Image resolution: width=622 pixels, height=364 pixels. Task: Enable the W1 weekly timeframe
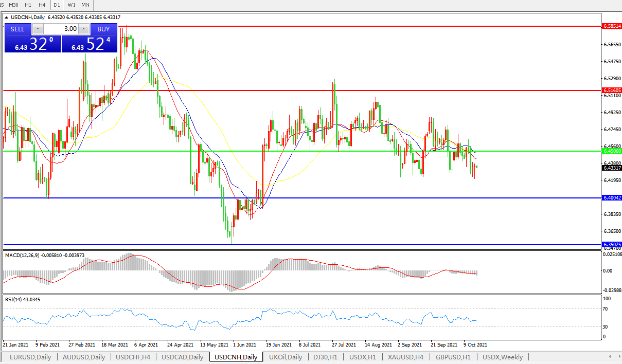coord(72,5)
